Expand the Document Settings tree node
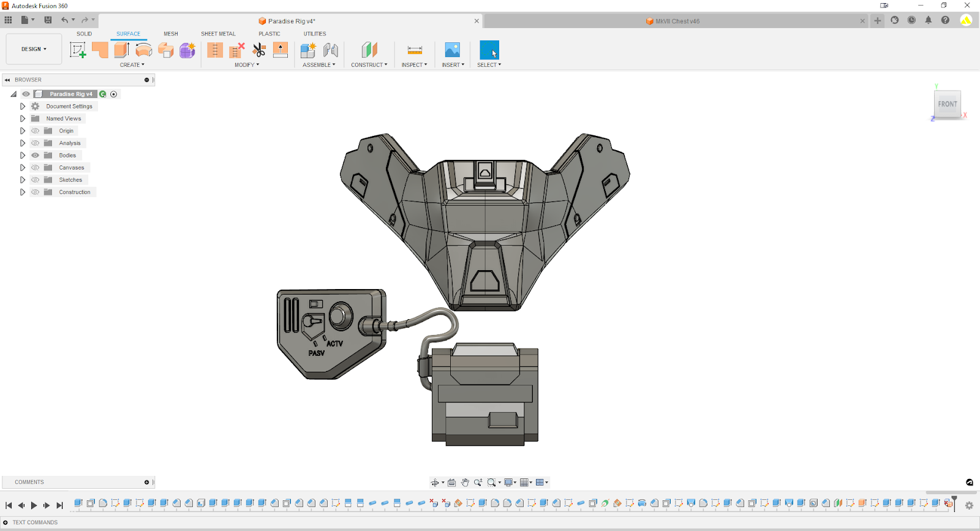 pyautogui.click(x=23, y=107)
